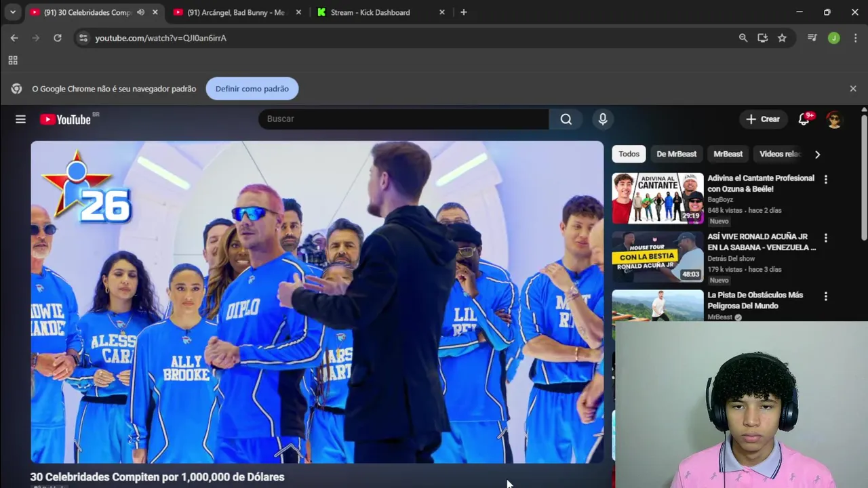
Task: Close the Stream - Kick Dashboard tab
Action: (442, 12)
